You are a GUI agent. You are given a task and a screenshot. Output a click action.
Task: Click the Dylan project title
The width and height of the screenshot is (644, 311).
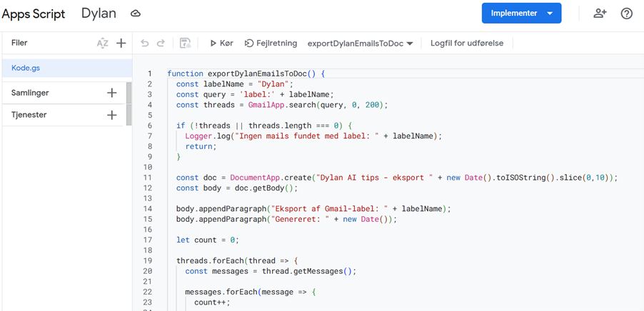99,14
